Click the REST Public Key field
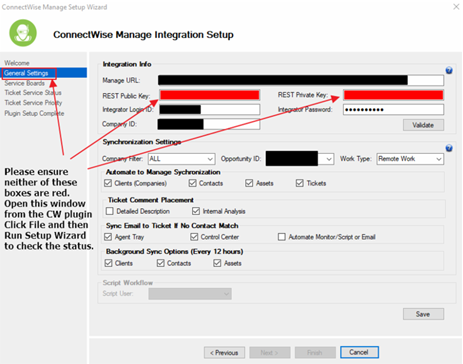This screenshot has width=463, height=364. coord(210,95)
